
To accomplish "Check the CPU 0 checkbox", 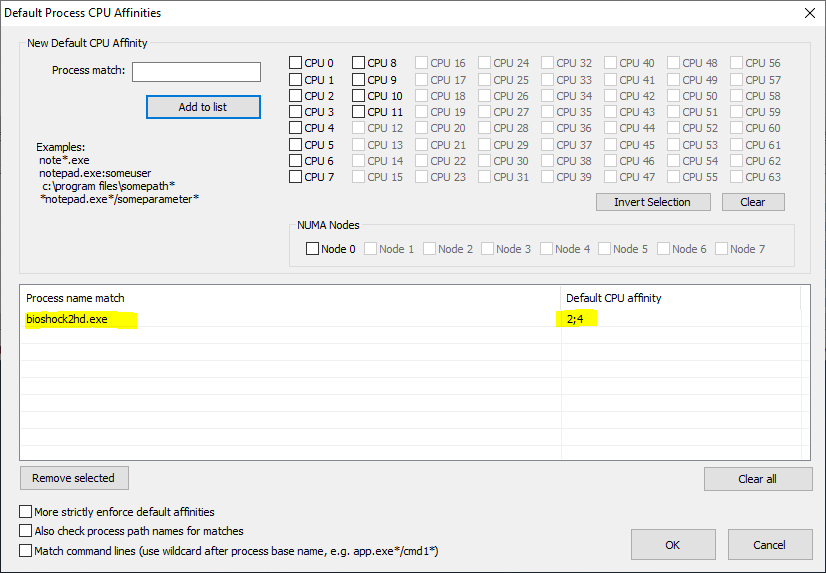I will (x=296, y=63).
